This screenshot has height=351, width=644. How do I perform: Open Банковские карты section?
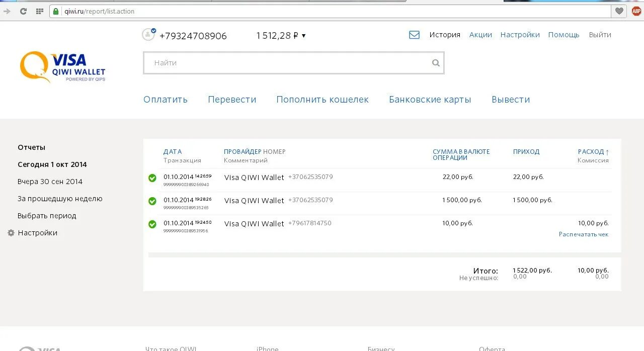(x=430, y=100)
